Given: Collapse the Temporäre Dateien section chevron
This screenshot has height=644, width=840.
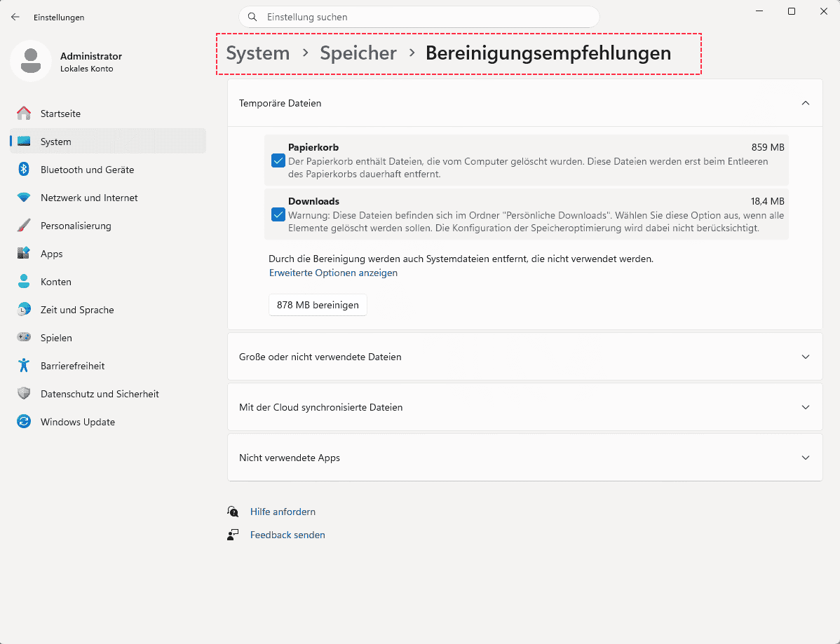Looking at the screenshot, I should [805, 103].
